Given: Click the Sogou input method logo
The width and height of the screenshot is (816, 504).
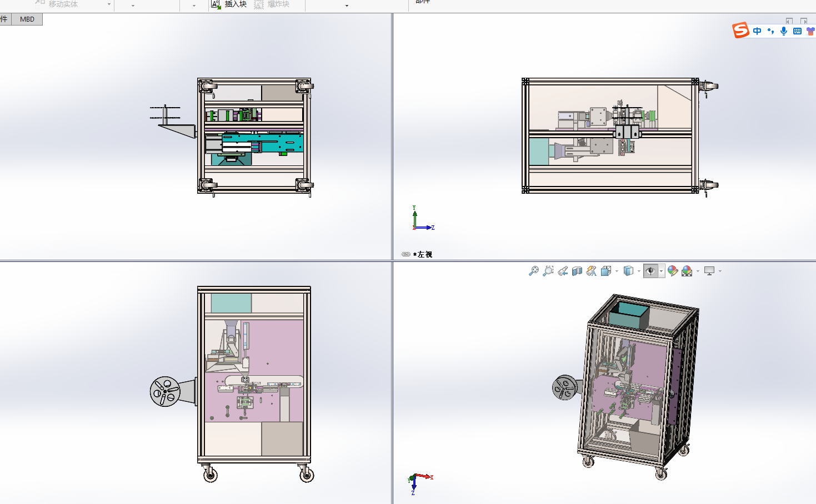Looking at the screenshot, I should (741, 31).
